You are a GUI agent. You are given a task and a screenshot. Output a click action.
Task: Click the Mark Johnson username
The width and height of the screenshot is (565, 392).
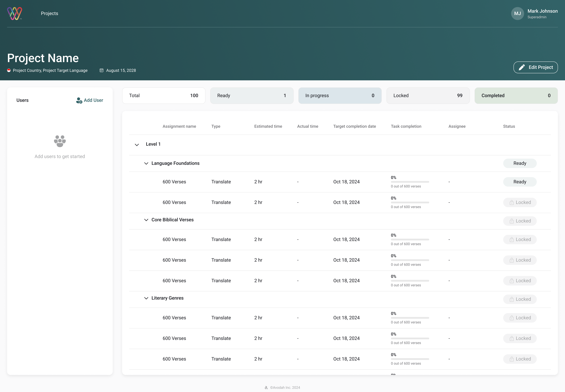point(543,11)
